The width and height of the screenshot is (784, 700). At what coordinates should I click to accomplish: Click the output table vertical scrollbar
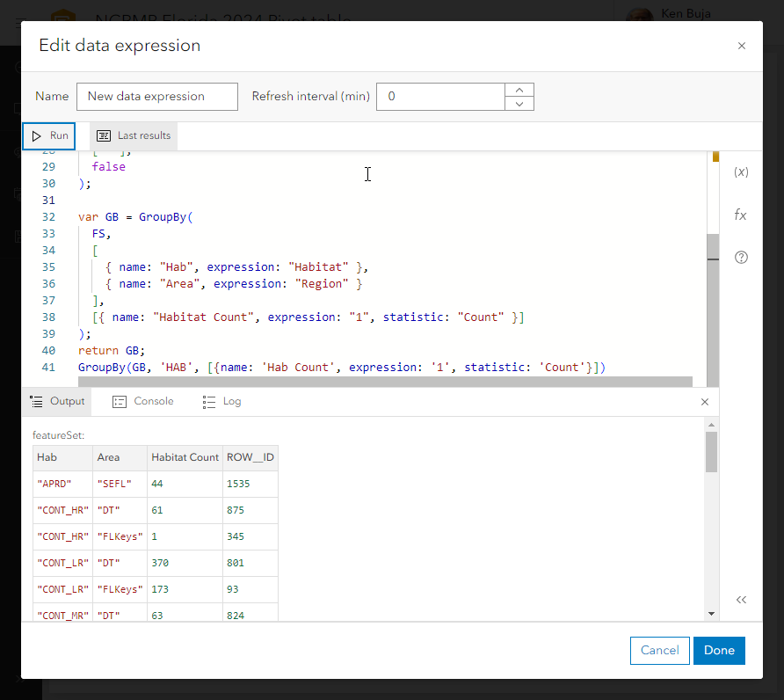point(711,452)
